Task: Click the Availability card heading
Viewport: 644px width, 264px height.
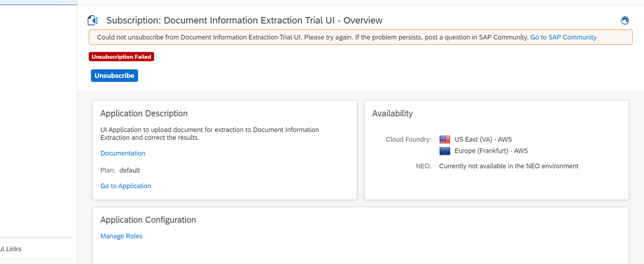Action: 393,114
